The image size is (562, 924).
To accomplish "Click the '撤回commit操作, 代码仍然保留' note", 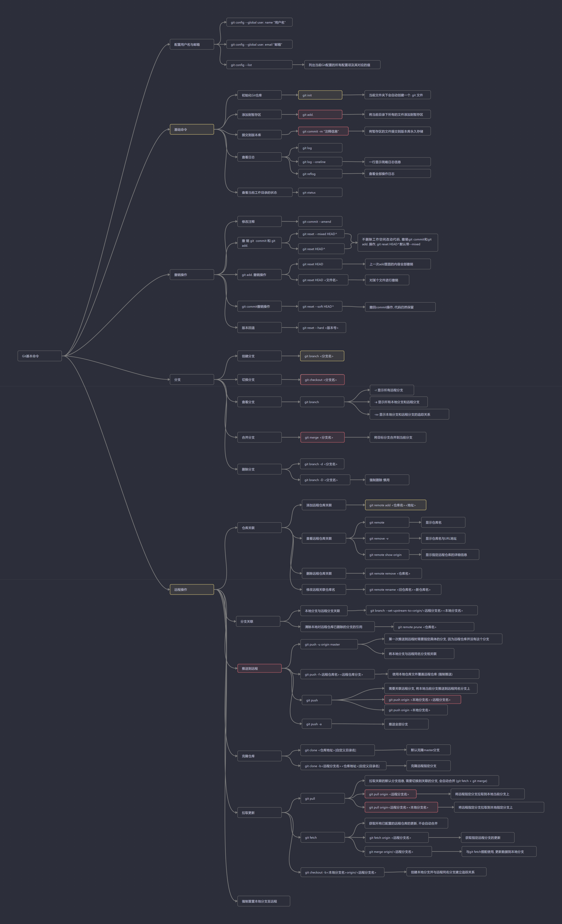I will click(400, 307).
